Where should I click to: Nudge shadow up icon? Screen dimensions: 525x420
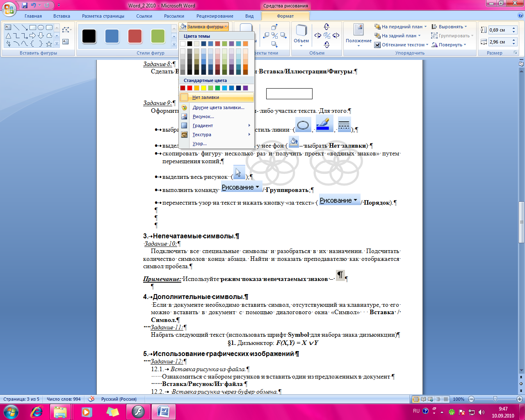[x=275, y=27]
